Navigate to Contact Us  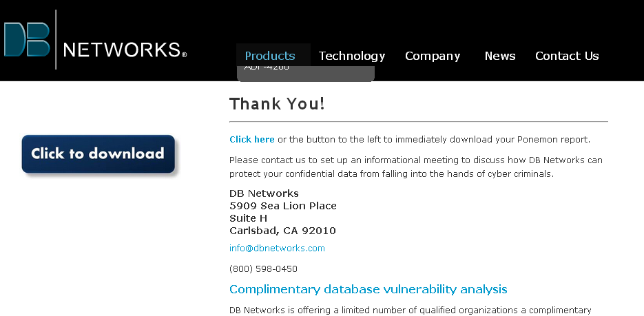(567, 56)
